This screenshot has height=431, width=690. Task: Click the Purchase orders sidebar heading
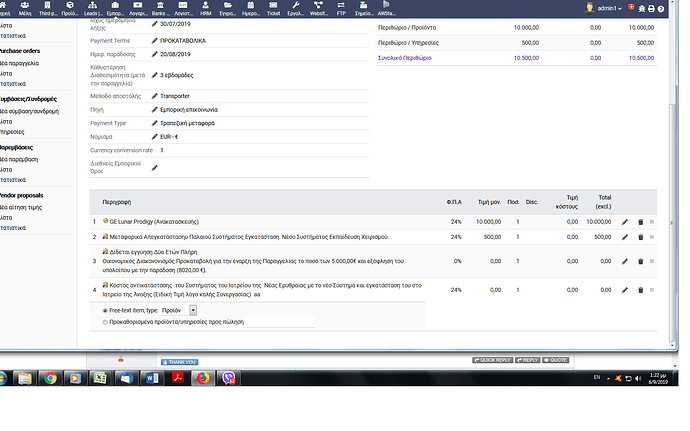tap(20, 51)
